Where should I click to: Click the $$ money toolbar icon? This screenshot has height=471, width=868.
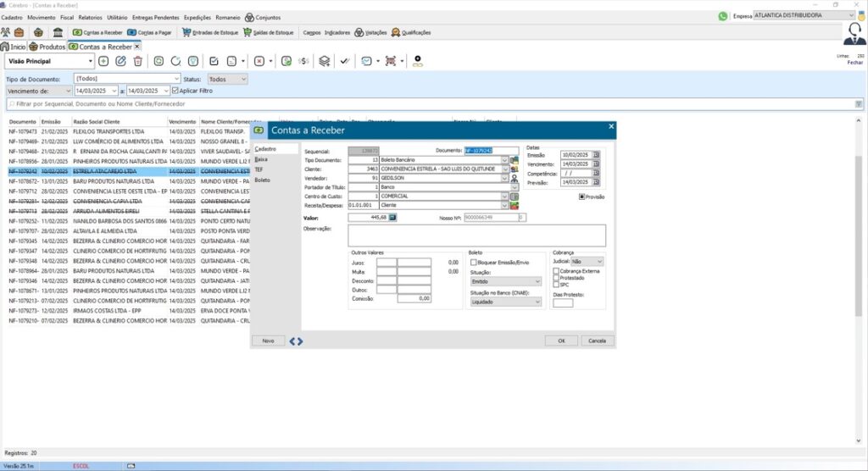tap(303, 61)
